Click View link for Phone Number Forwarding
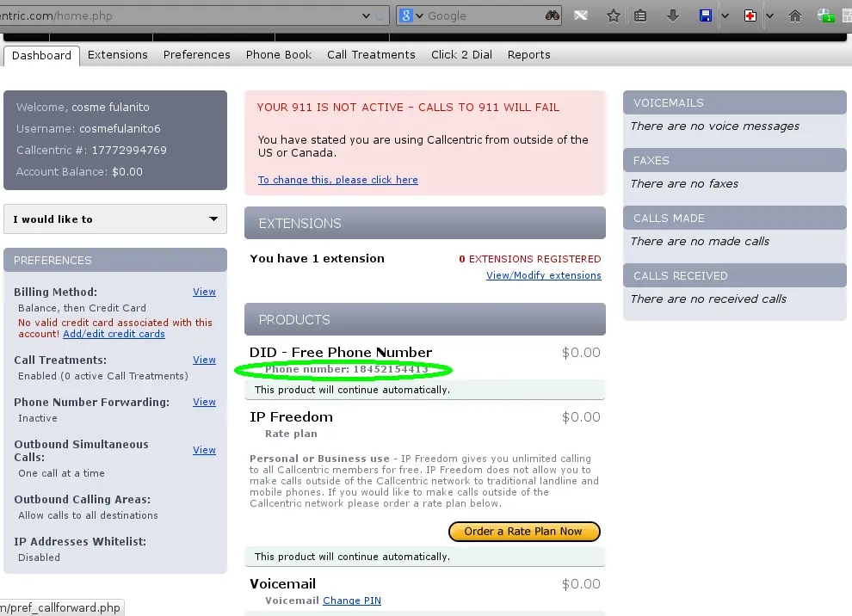 (204, 402)
